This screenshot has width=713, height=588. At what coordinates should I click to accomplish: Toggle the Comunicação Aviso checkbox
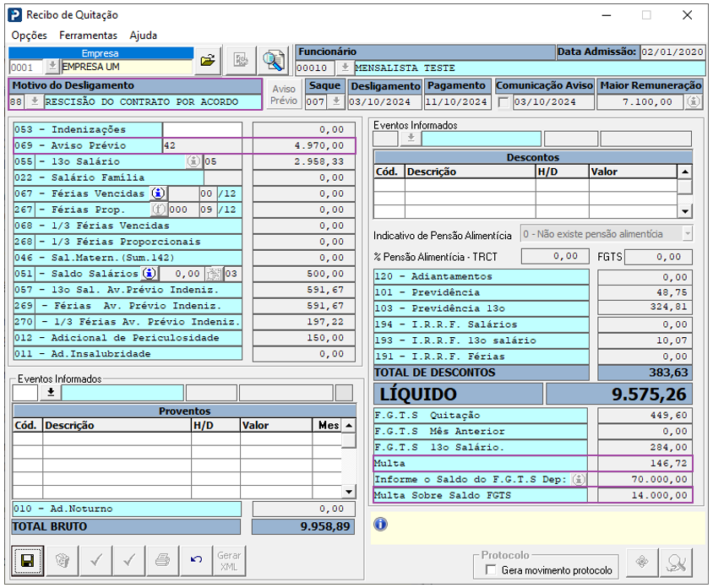point(503,102)
